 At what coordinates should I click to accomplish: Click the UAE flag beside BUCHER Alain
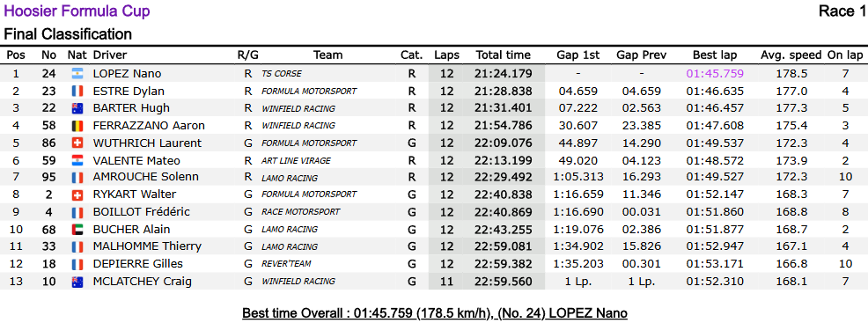(77, 230)
